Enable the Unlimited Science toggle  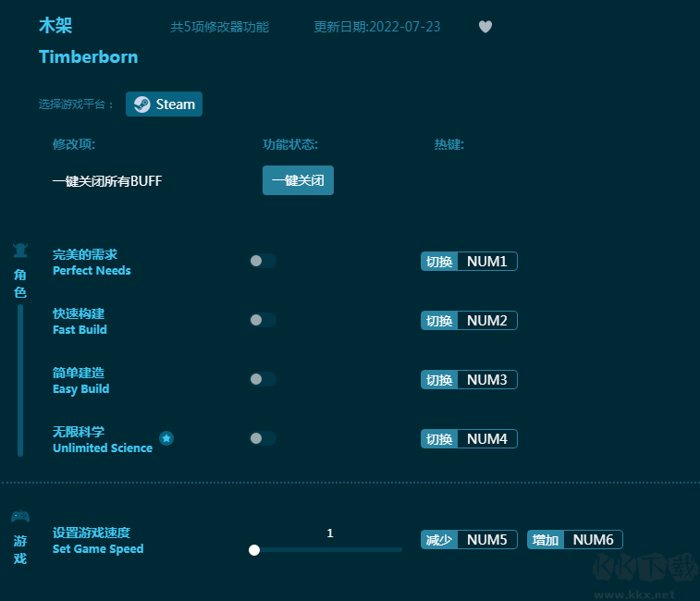point(263,438)
